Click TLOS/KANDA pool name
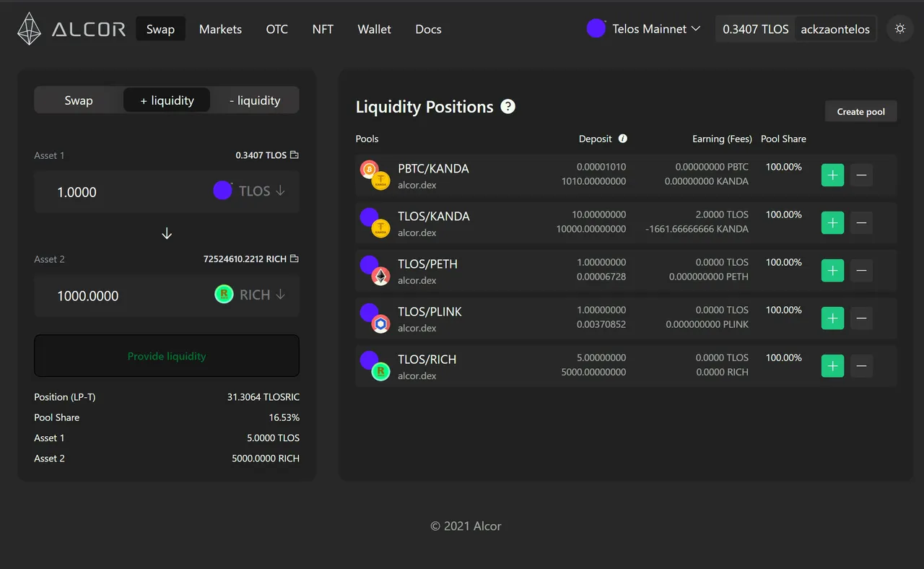This screenshot has width=924, height=569. (x=433, y=216)
